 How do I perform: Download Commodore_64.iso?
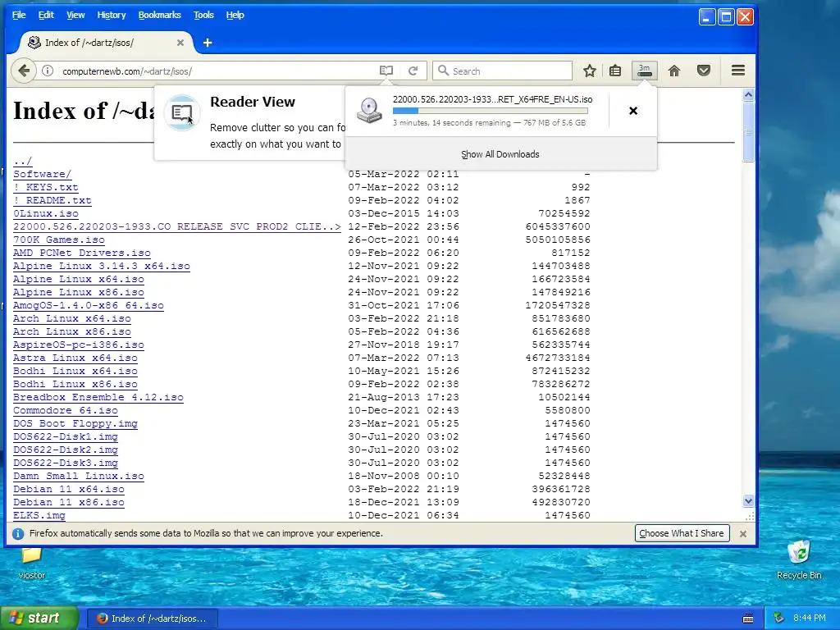[66, 410]
